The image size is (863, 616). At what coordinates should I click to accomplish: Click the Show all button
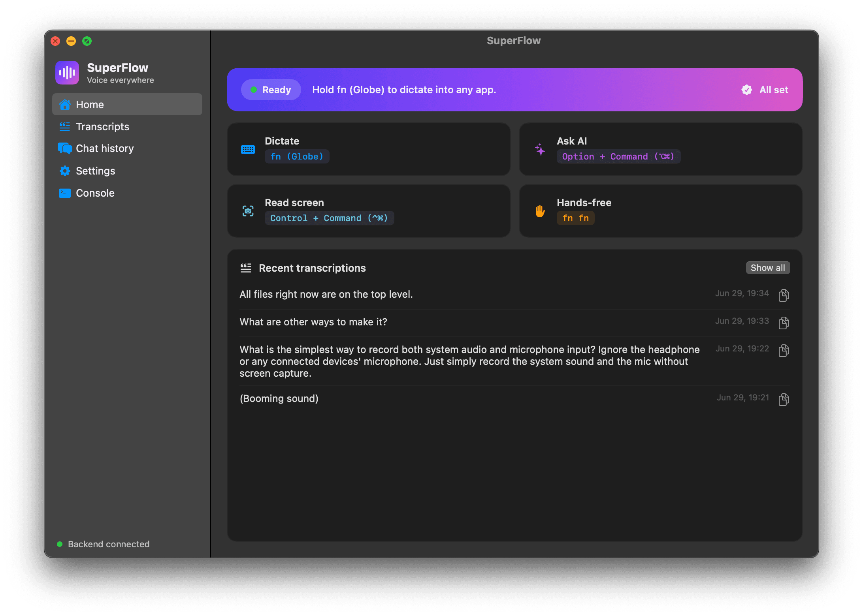coord(768,268)
